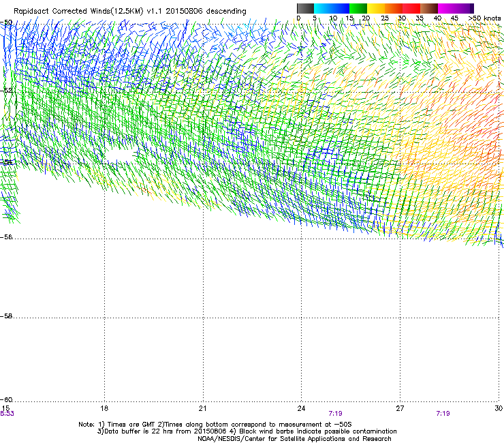
Task: Select the gray 0-5 knots color segment
Action: 305,8
